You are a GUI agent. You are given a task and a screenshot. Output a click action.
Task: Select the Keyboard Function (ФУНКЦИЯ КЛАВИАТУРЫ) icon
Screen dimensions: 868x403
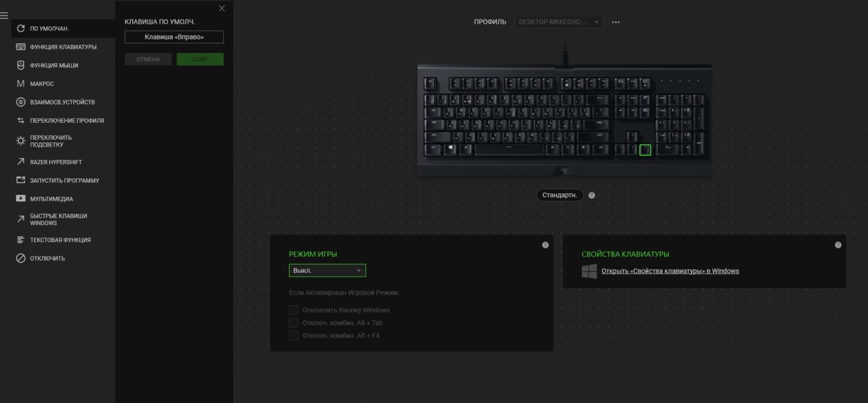pyautogui.click(x=20, y=47)
